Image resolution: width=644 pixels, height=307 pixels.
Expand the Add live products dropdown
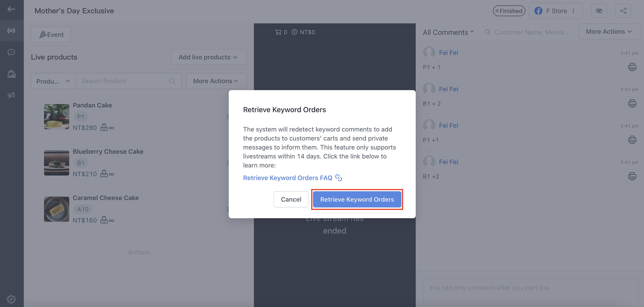click(x=209, y=57)
